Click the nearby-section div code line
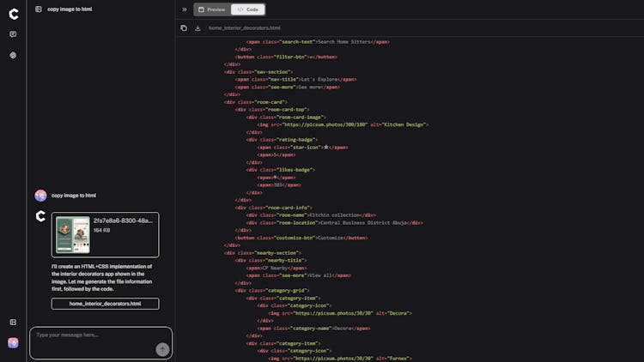This screenshot has height=362, width=644. [263, 253]
